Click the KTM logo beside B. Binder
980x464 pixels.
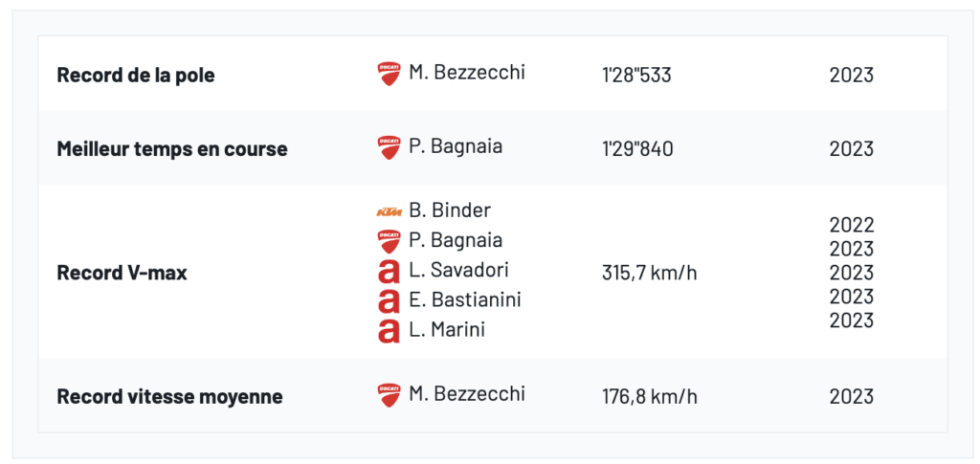click(x=389, y=210)
